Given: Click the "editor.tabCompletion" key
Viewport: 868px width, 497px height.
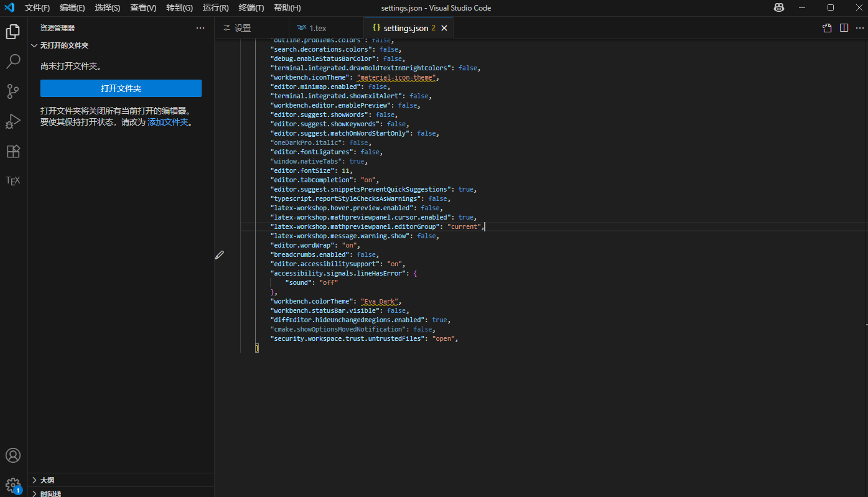Looking at the screenshot, I should pos(313,180).
